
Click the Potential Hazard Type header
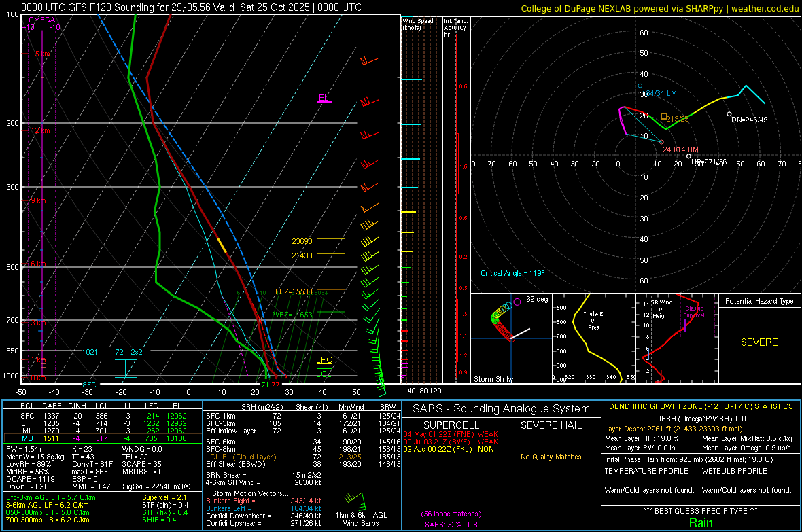(759, 301)
